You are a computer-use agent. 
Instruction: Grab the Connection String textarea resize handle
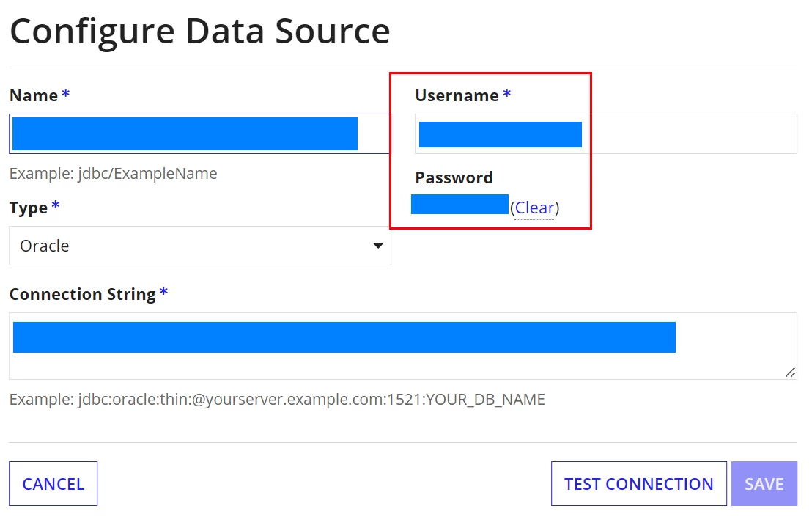point(790,373)
